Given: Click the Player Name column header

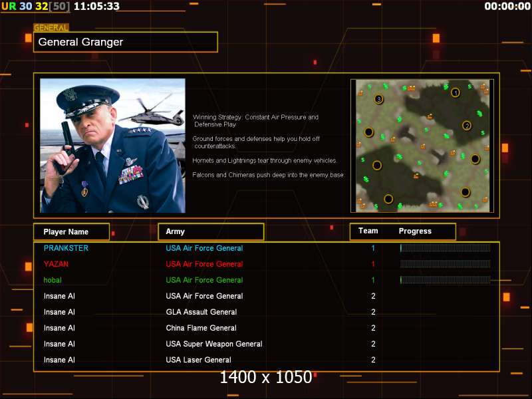Looking at the screenshot, I should coord(71,231).
